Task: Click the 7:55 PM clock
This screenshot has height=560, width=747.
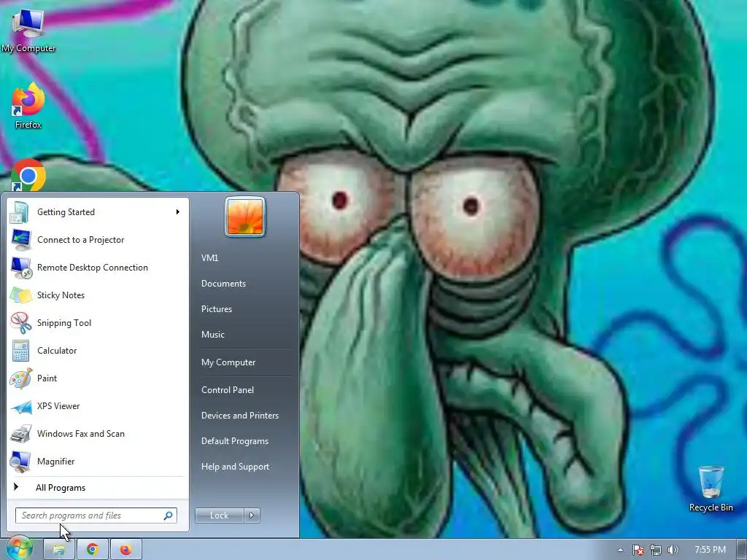Action: (710, 550)
